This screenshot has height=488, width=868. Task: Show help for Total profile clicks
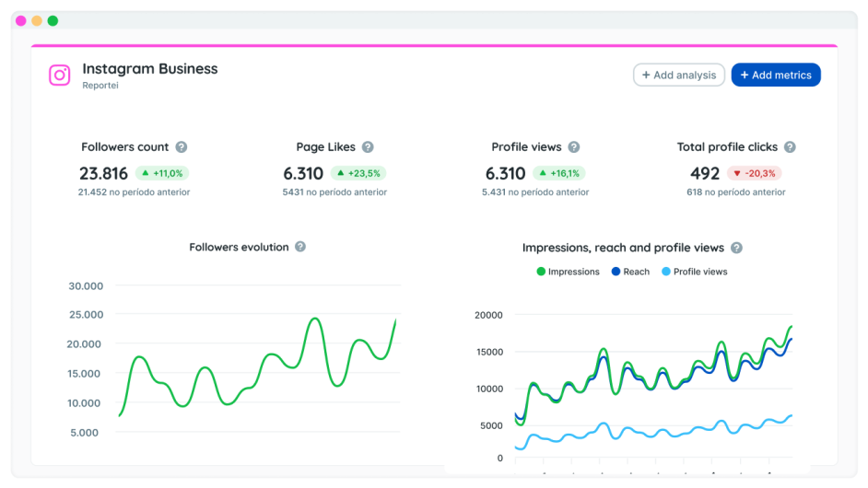tap(790, 147)
